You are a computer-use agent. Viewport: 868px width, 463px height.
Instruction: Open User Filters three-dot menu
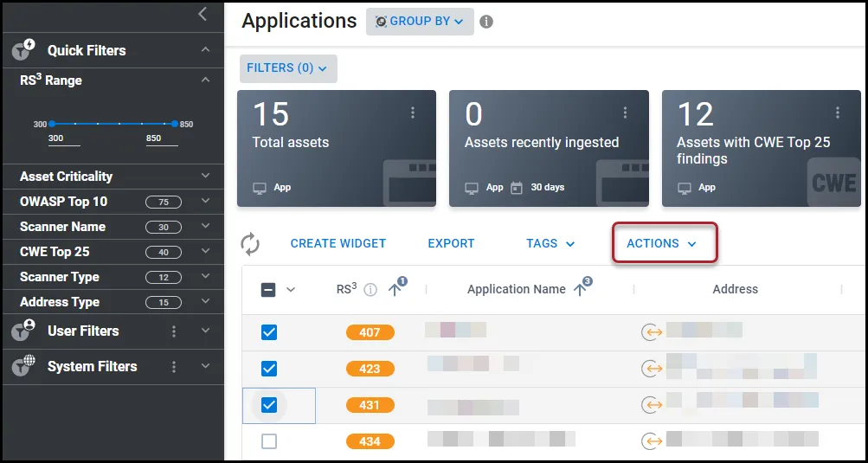coord(174,331)
